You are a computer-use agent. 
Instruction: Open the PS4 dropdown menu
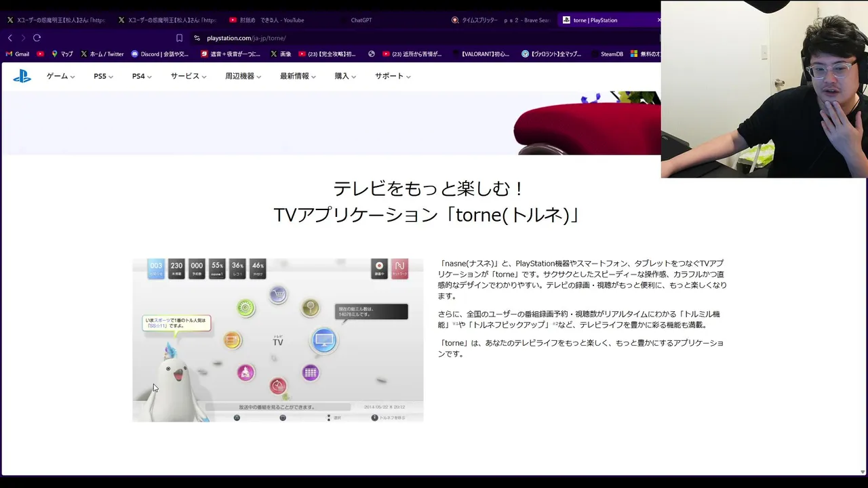(x=142, y=76)
